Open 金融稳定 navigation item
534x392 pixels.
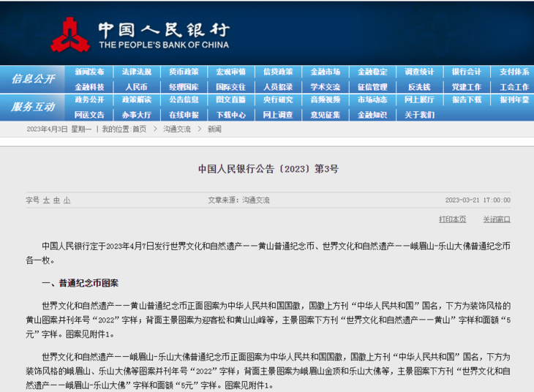[372, 72]
